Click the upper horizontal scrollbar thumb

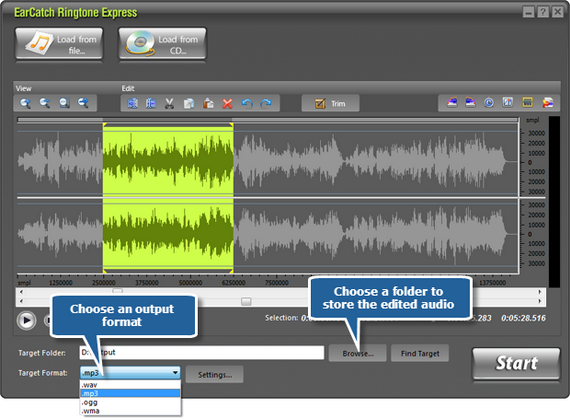pos(117,291)
